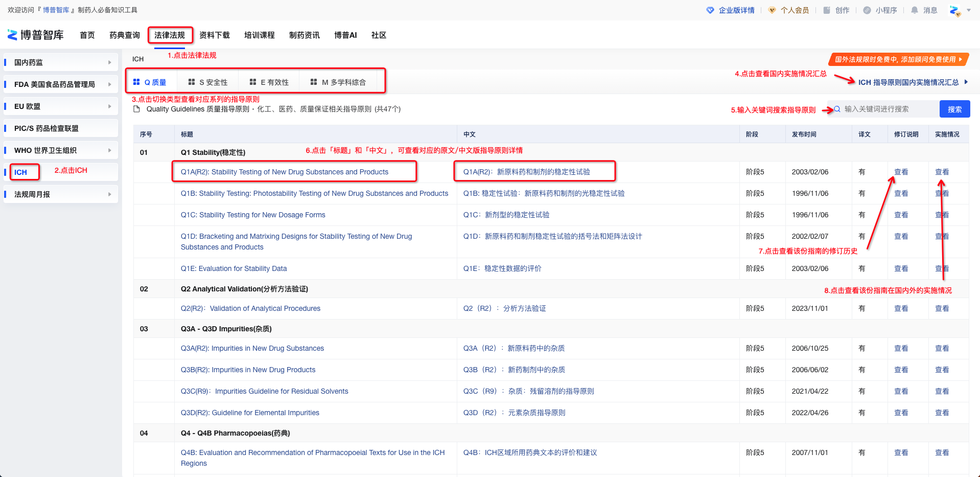Open Q1E Evaluation for Stability Data link
Image resolution: width=980 pixels, height=477 pixels.
234,268
